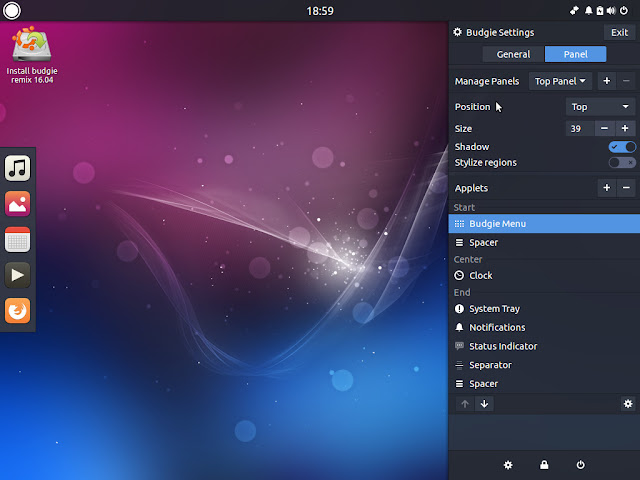Open the Position dropdown set to Top
Screen dimensions: 640x480
[600, 107]
